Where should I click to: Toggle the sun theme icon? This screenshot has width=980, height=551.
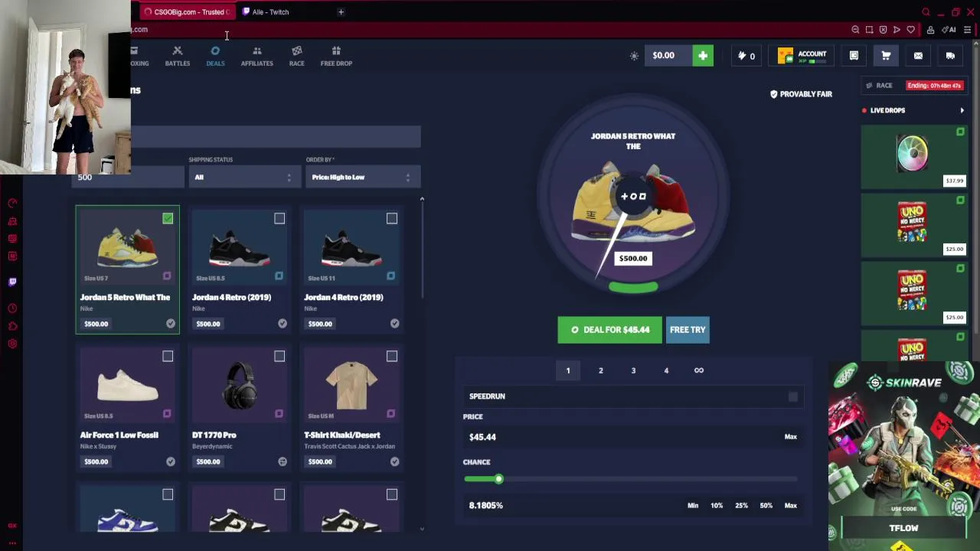point(634,56)
